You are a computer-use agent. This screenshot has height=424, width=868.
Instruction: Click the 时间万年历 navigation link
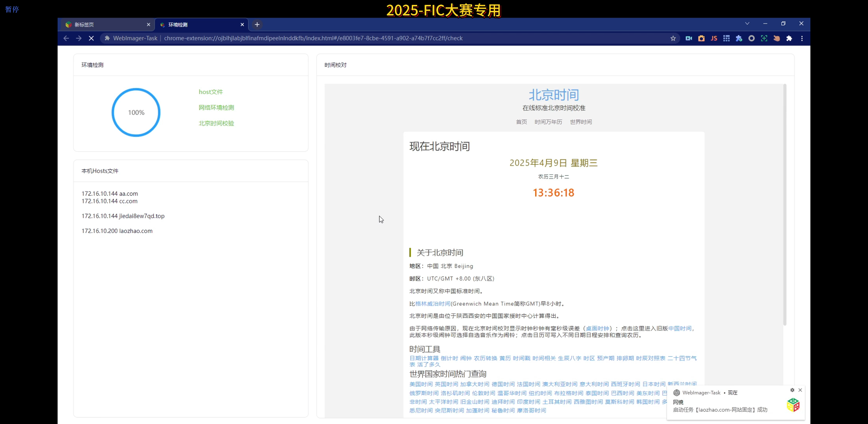[548, 122]
